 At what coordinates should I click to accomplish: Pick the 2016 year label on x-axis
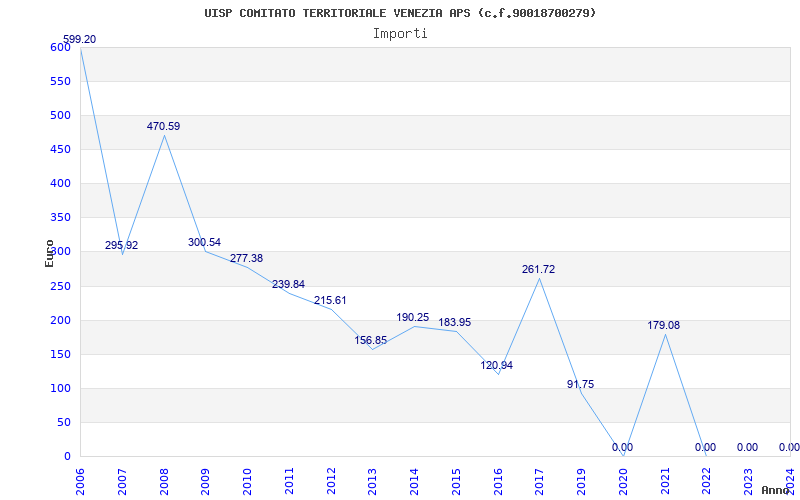coord(498,481)
